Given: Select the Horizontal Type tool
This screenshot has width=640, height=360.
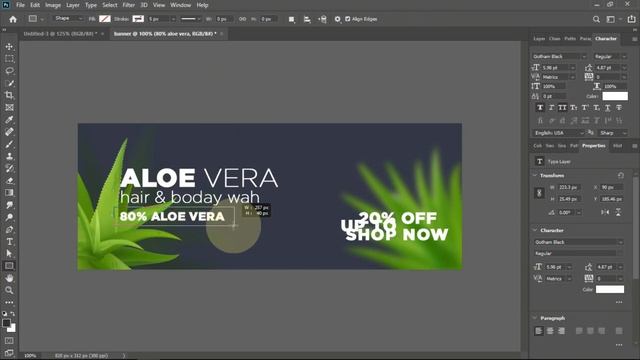Looking at the screenshot, I should [x=9, y=242].
